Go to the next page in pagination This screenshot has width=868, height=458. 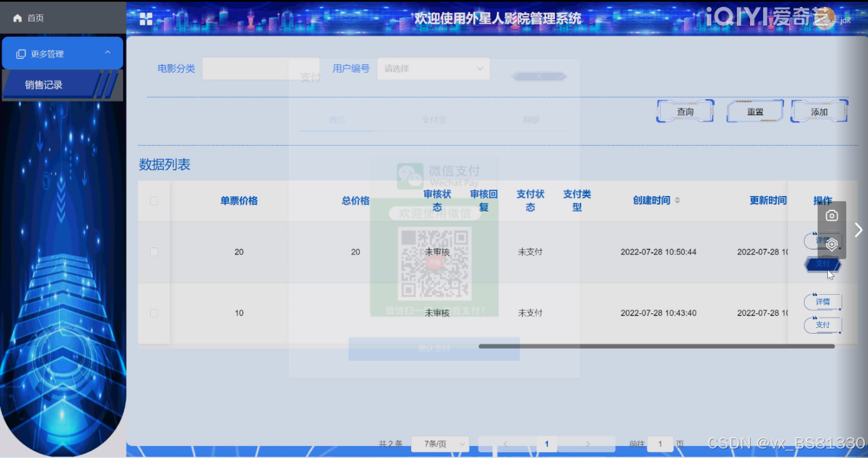587,444
